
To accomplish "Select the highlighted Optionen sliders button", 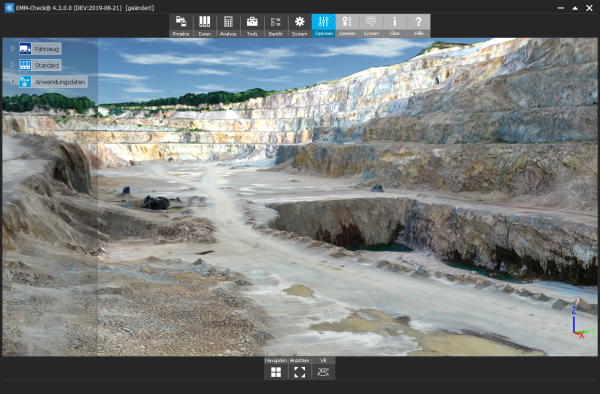I will point(323,26).
